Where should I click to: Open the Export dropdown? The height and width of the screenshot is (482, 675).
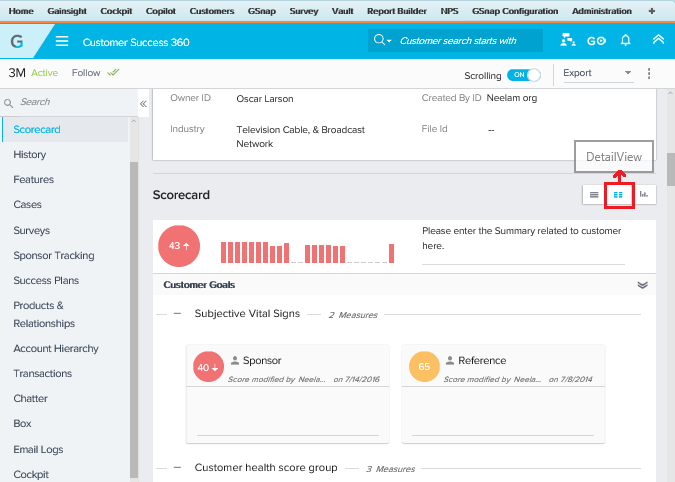[598, 73]
